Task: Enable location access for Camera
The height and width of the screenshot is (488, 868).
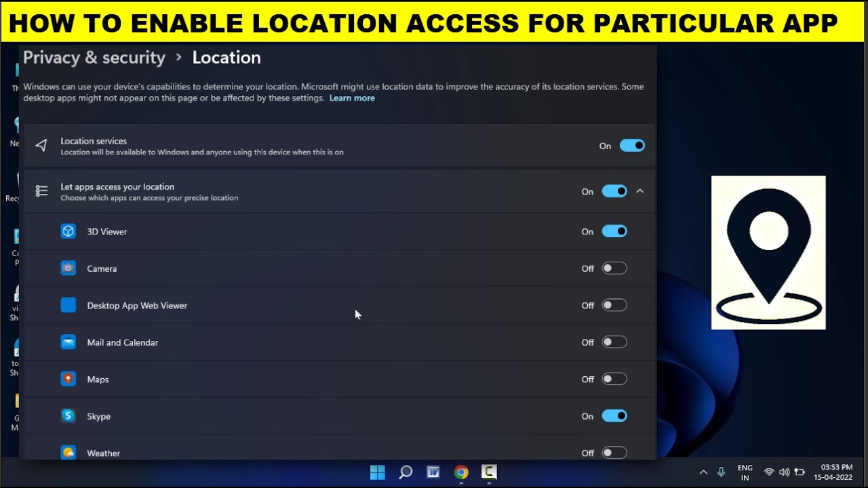Action: (x=614, y=268)
